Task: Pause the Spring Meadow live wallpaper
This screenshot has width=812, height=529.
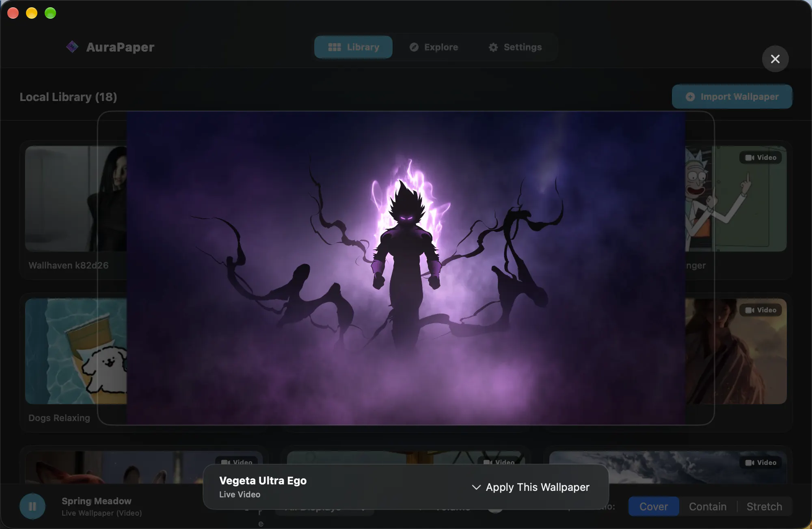Action: [x=32, y=506]
